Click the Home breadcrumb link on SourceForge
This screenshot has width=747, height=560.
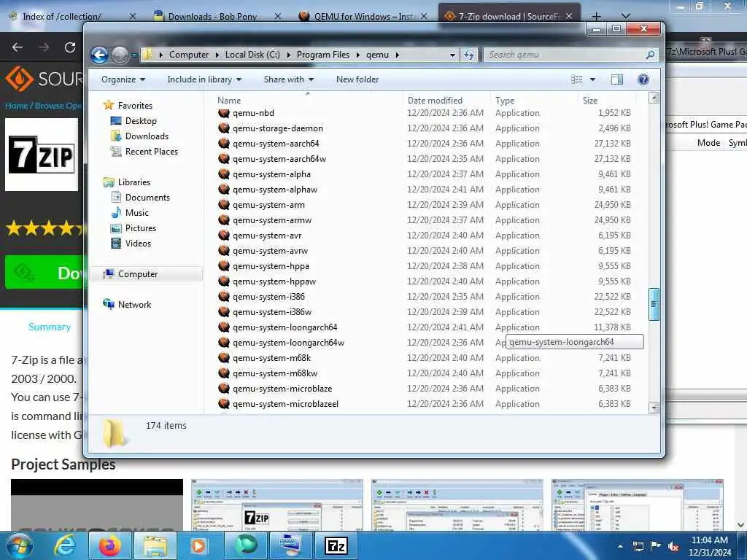point(16,106)
